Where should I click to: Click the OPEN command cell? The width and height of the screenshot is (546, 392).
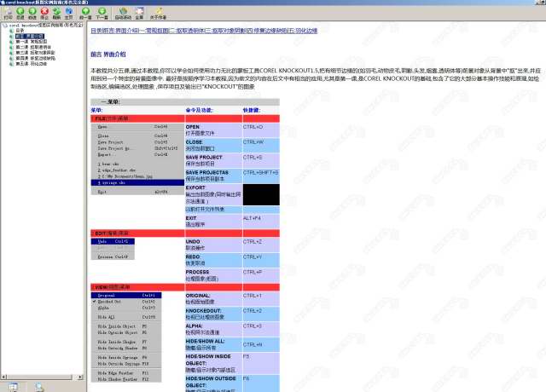213,130
